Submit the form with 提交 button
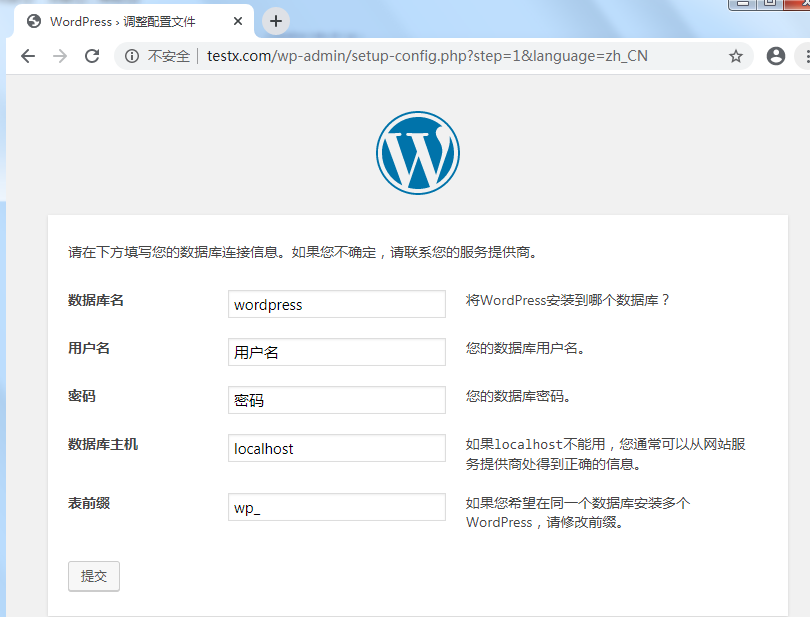 (x=94, y=576)
